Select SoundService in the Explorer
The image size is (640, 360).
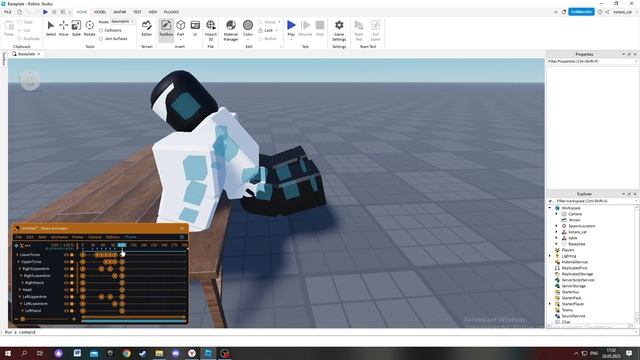pyautogui.click(x=573, y=316)
